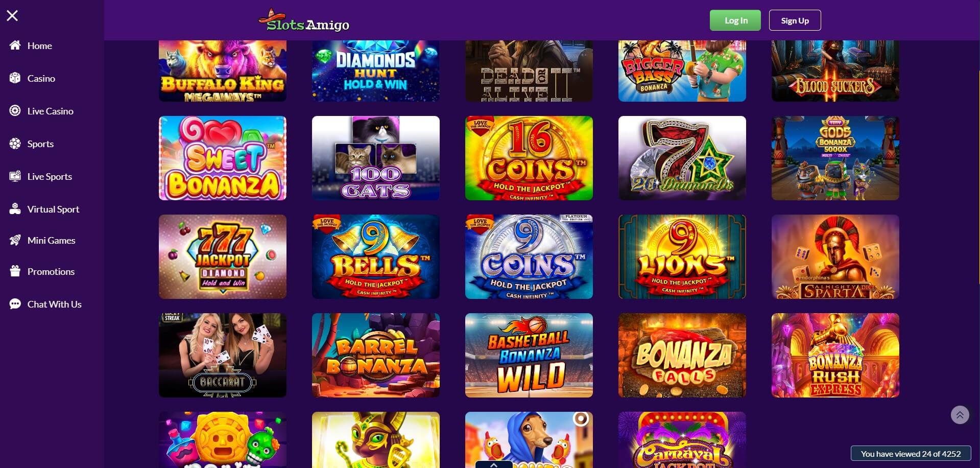Click the Home house icon
Image resolution: width=980 pixels, height=468 pixels.
click(15, 45)
